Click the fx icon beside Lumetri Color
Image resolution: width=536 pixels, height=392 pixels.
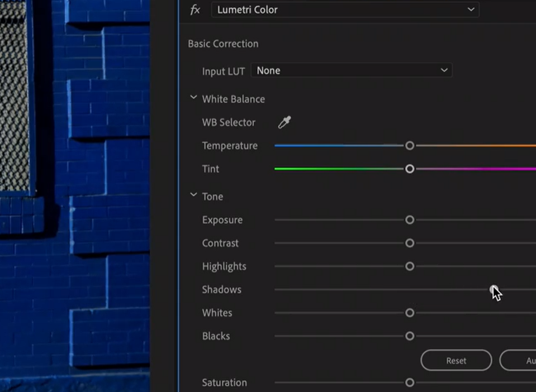point(195,9)
